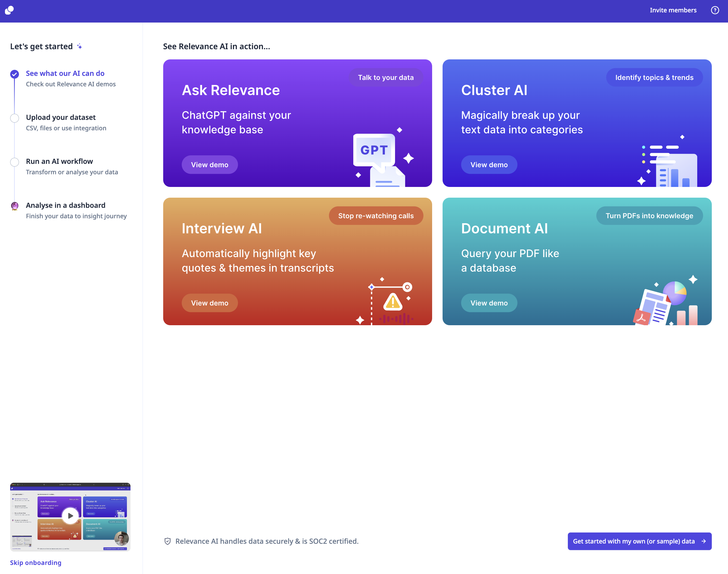Click the warning triangle illustration on Interview AI
Image resolution: width=728 pixels, height=574 pixels.
(393, 302)
